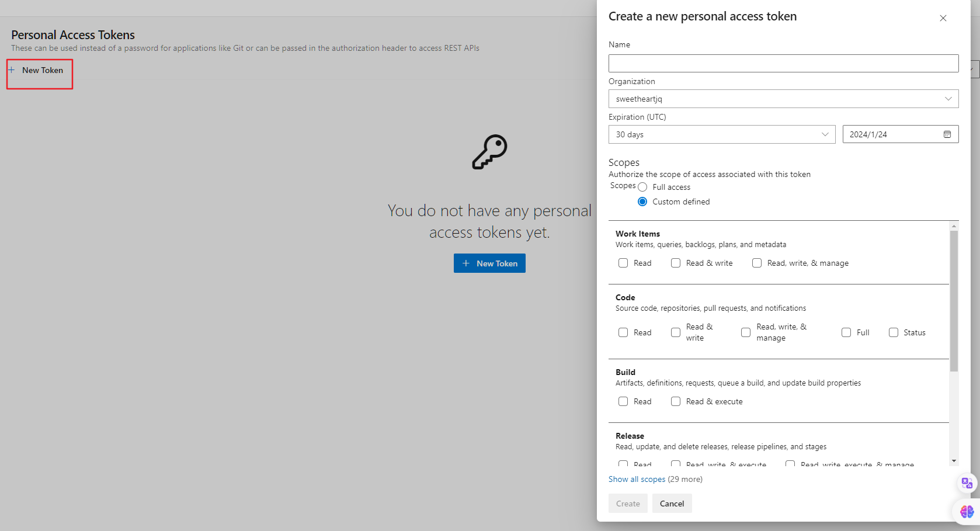
Task: Click the plus icon in blue New Token button
Action: pos(466,263)
